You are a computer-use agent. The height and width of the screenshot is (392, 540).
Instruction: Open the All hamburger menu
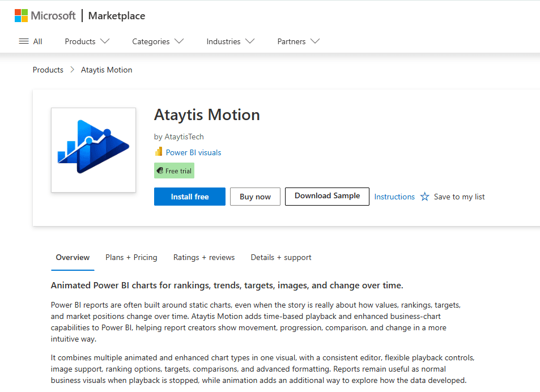click(30, 41)
